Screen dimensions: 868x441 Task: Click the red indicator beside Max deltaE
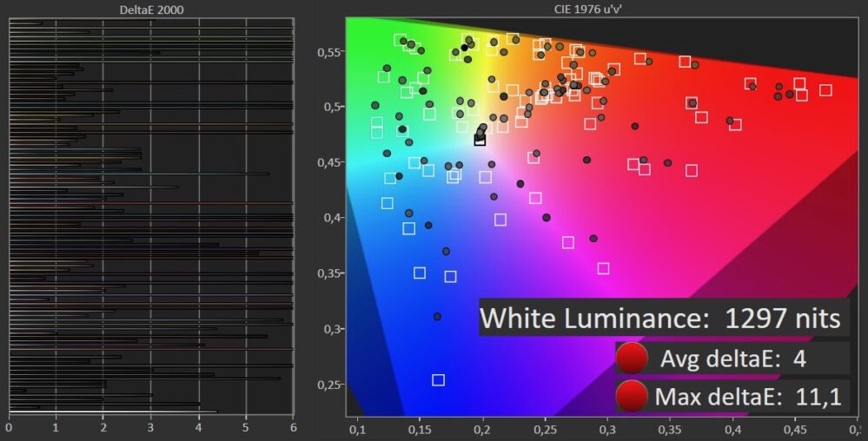(x=632, y=396)
